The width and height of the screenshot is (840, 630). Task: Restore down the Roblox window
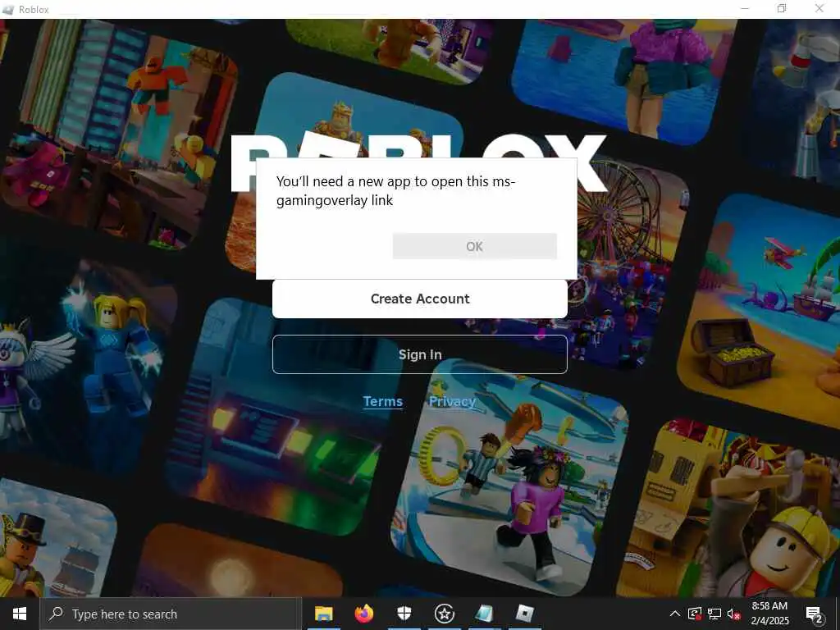[782, 8]
